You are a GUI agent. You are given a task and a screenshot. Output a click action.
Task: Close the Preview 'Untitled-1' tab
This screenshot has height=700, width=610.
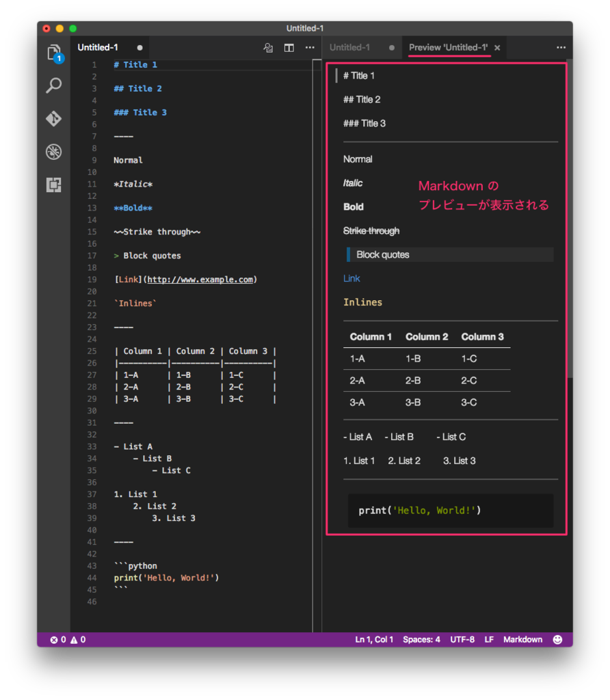(497, 48)
